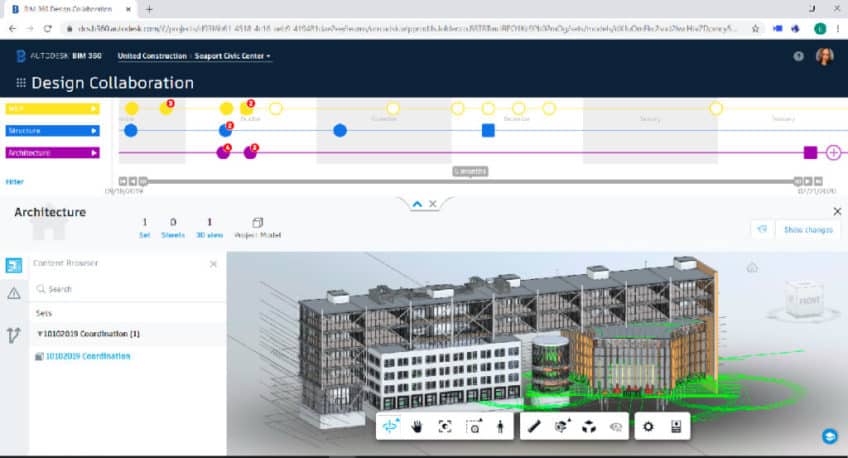Open a new browser tab with plus

tap(149, 9)
